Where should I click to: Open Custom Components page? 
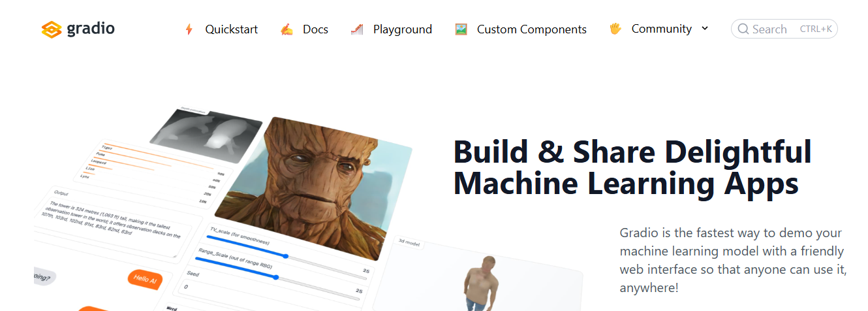(532, 29)
